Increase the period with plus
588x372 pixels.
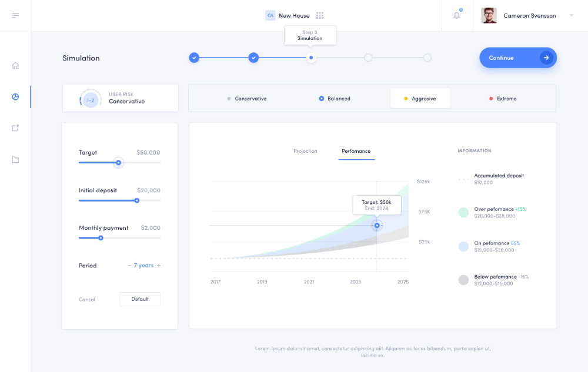(x=159, y=266)
